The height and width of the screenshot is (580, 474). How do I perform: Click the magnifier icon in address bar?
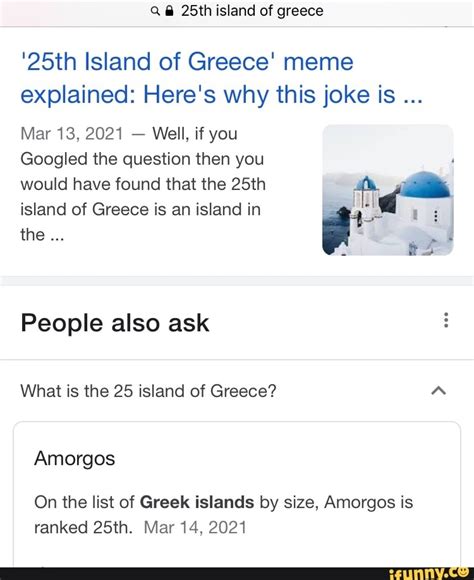coord(155,12)
